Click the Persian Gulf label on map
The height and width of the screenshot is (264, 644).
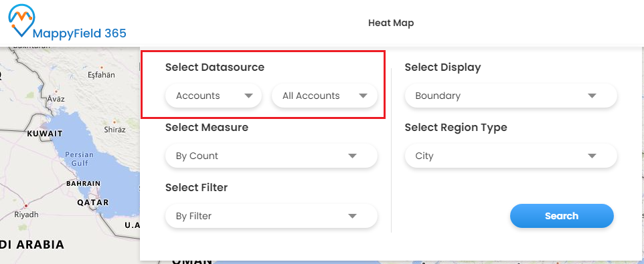79,158
